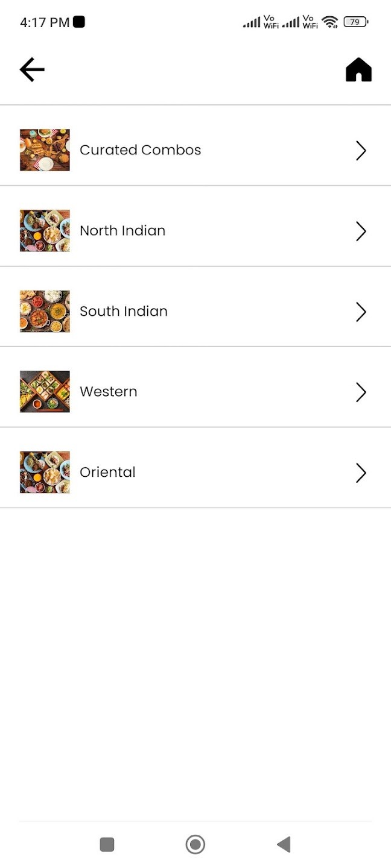Choose the South Indian label
Viewport: 391px width, 868px height.
(124, 312)
